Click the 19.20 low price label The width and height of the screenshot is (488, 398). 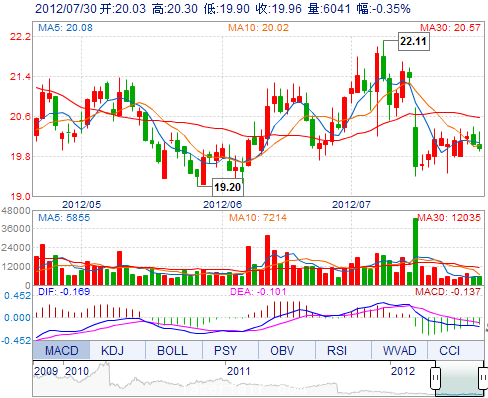228,187
